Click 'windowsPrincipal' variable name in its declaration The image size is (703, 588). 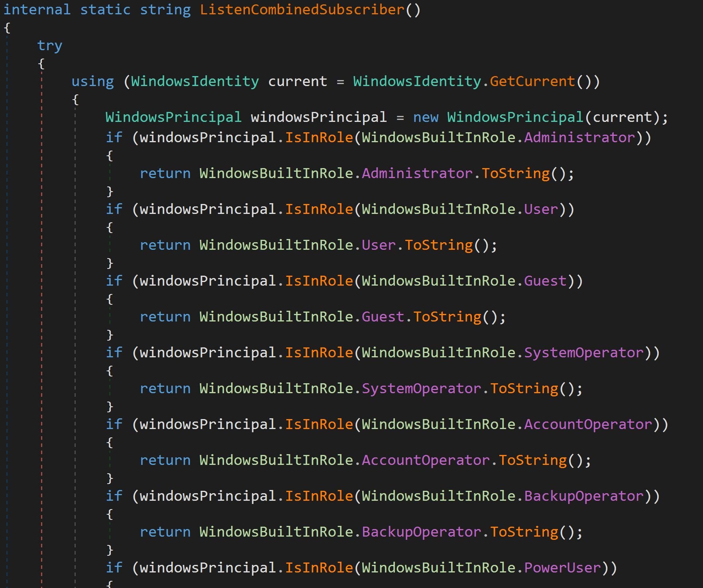(x=319, y=118)
